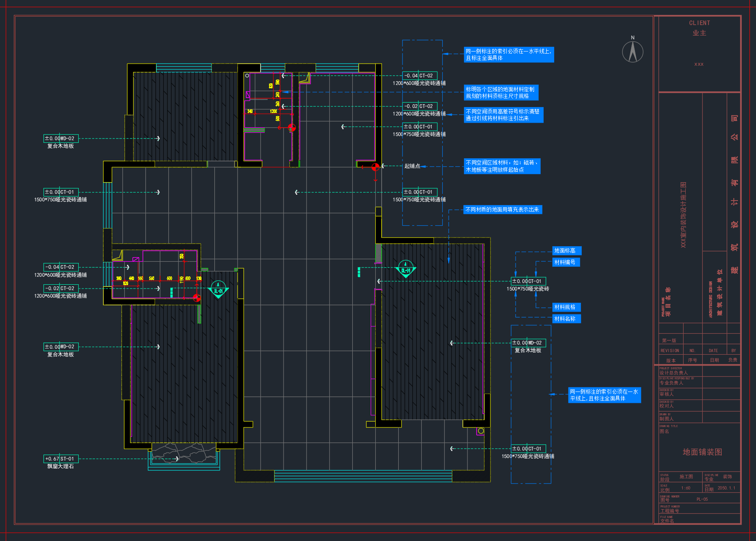Screen dimensions: 756x541
Task: Select the 业主 text in title block
Action: point(699,33)
